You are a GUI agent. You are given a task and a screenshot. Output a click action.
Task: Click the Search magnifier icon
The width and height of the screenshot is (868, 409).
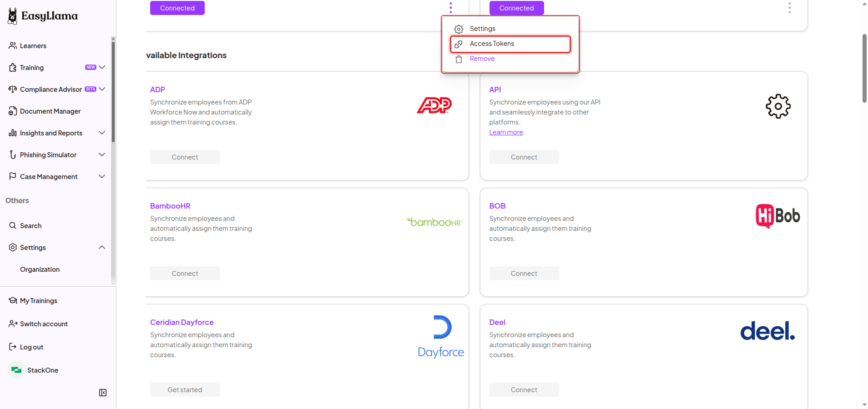coord(13,225)
